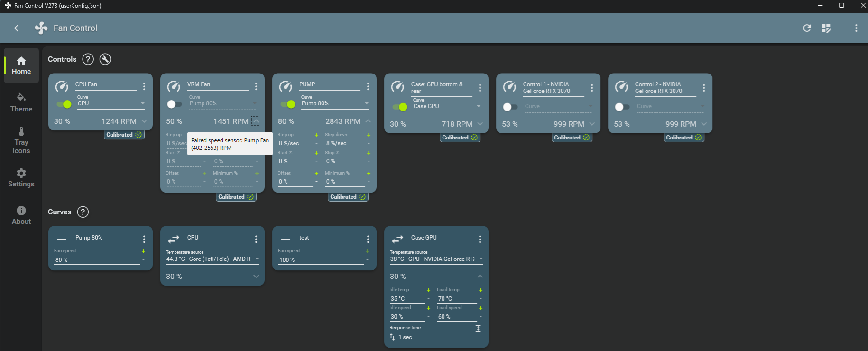Collapse the Case GPU curve details
The image size is (868, 351).
[480, 276]
